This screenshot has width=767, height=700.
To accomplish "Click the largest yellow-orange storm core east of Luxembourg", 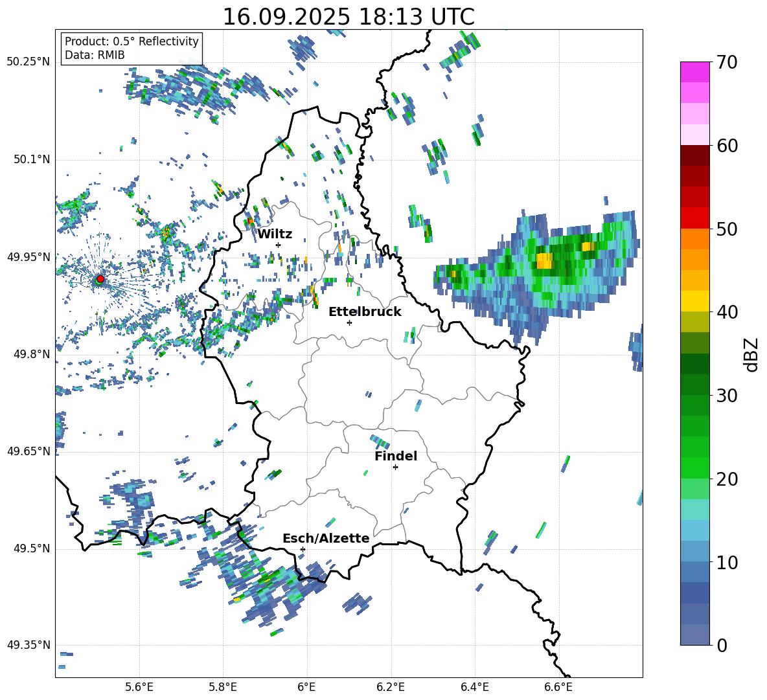I will pos(544,260).
